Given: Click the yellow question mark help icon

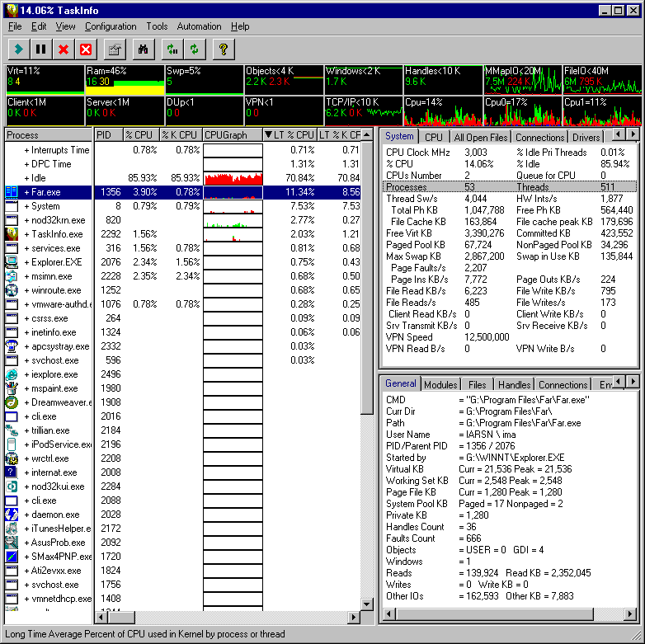Looking at the screenshot, I should 222,49.
